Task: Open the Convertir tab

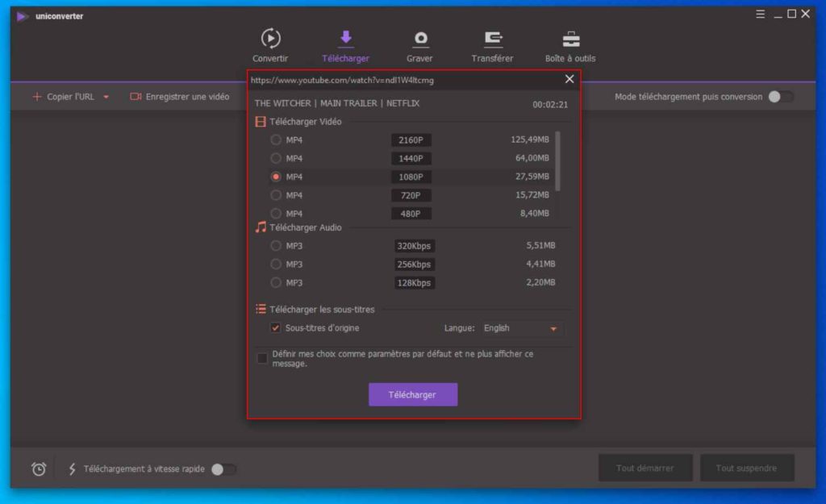Action: coord(270,46)
